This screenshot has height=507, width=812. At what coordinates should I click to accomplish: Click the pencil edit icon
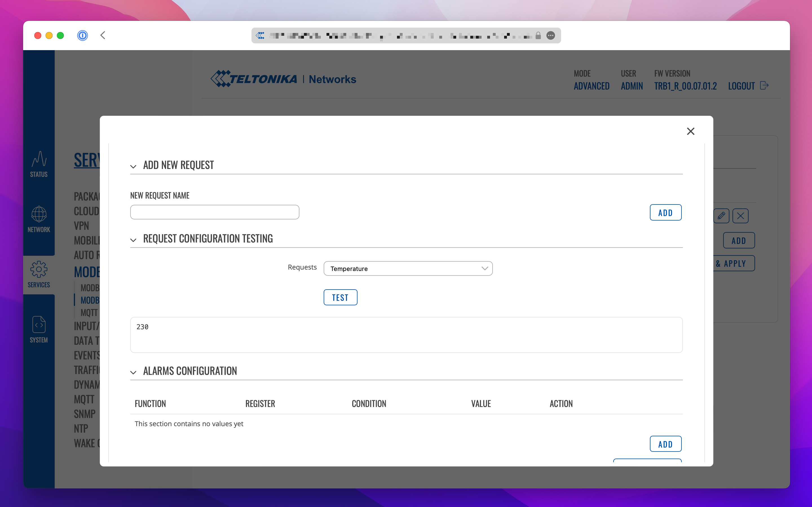pyautogui.click(x=721, y=215)
